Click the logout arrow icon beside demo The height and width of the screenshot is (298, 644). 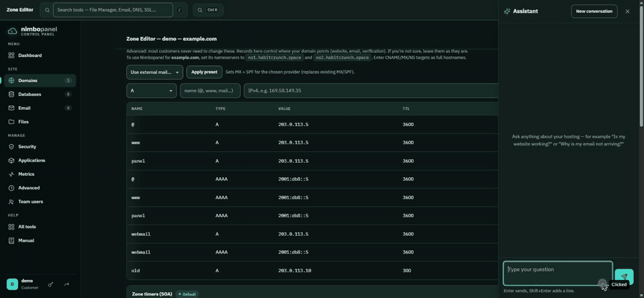pos(66,284)
